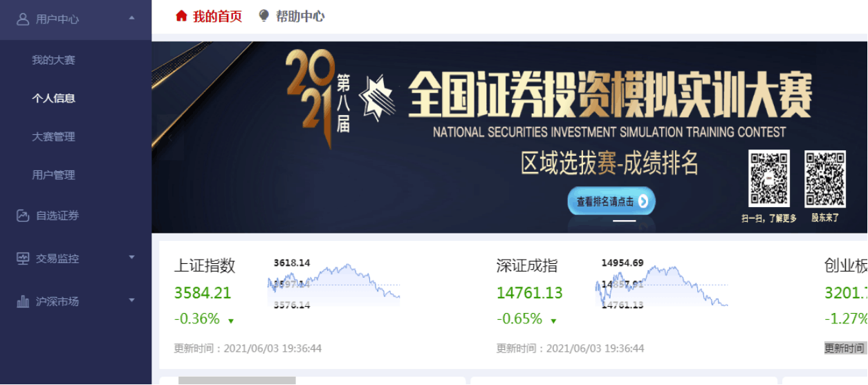
Task: Click the lightbulb icon beside 帮助中心
Action: pyautogui.click(x=264, y=16)
